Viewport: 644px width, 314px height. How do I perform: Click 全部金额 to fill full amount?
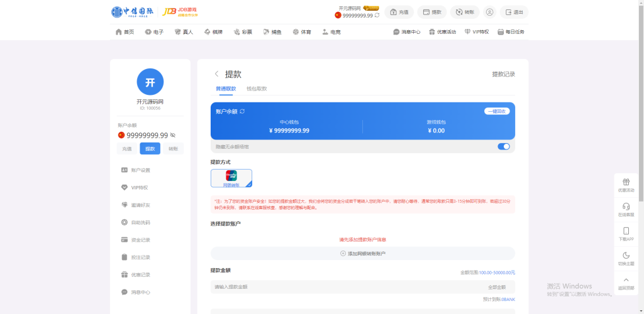pyautogui.click(x=497, y=288)
